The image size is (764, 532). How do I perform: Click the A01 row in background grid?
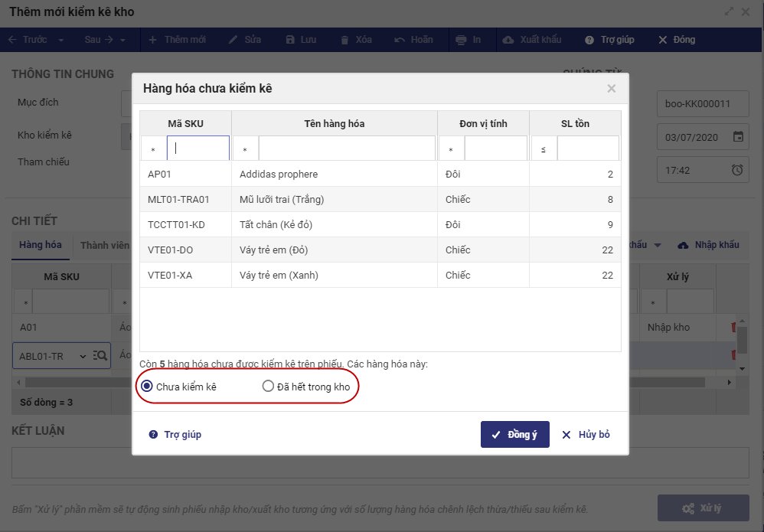click(61, 328)
